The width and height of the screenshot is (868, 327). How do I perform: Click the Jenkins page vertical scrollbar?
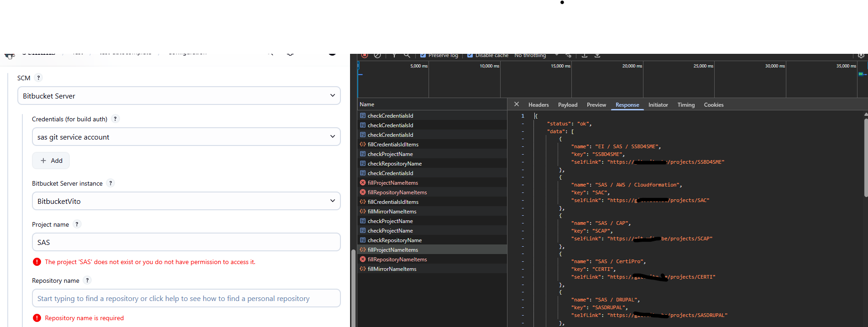coord(352,288)
